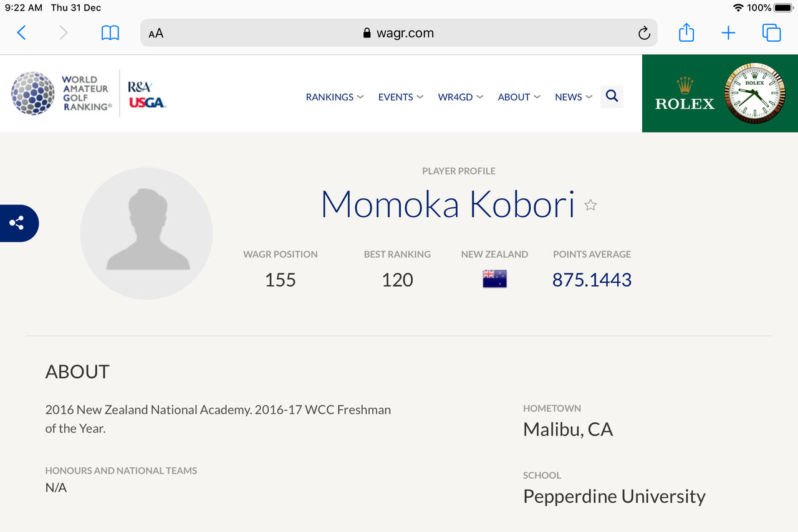Image resolution: width=798 pixels, height=532 pixels.
Task: Click best ranking value 120
Action: 397,280
